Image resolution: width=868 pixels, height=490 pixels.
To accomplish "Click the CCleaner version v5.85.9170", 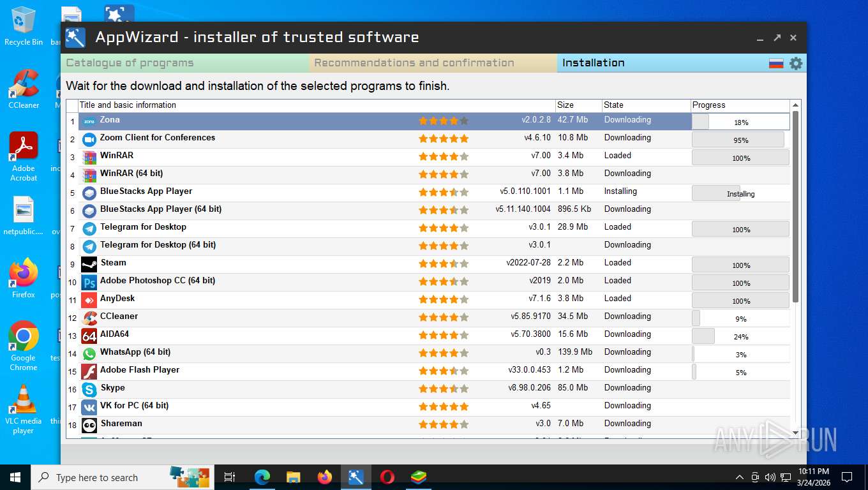I will [531, 316].
